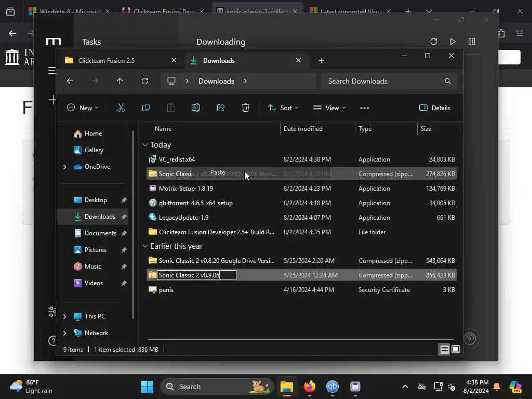Switch to Windows 8 - Microsoft browser tab
532x399 pixels.
70,11
